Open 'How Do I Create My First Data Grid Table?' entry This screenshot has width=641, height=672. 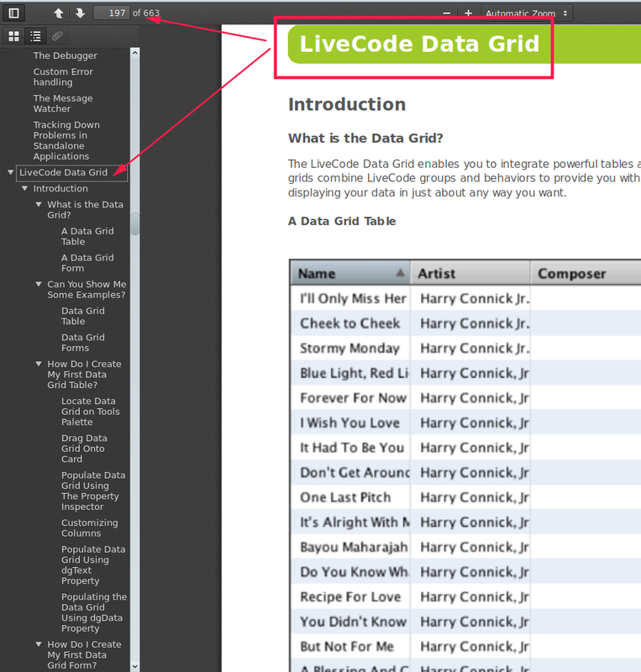[x=84, y=374]
